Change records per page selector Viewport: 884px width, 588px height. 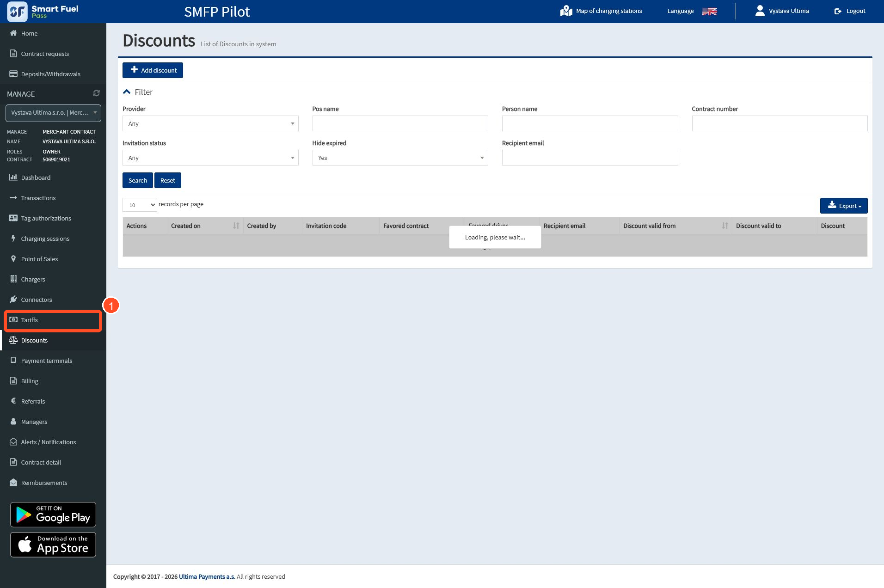(x=140, y=205)
